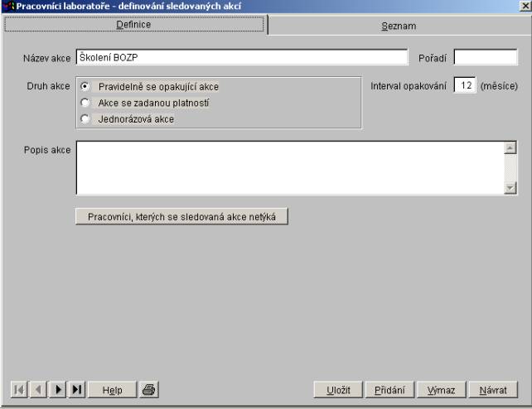Click the app icon in title bar

9,7
